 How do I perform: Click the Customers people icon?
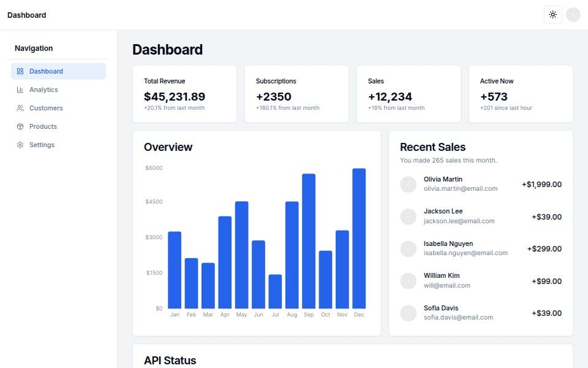pyautogui.click(x=20, y=108)
